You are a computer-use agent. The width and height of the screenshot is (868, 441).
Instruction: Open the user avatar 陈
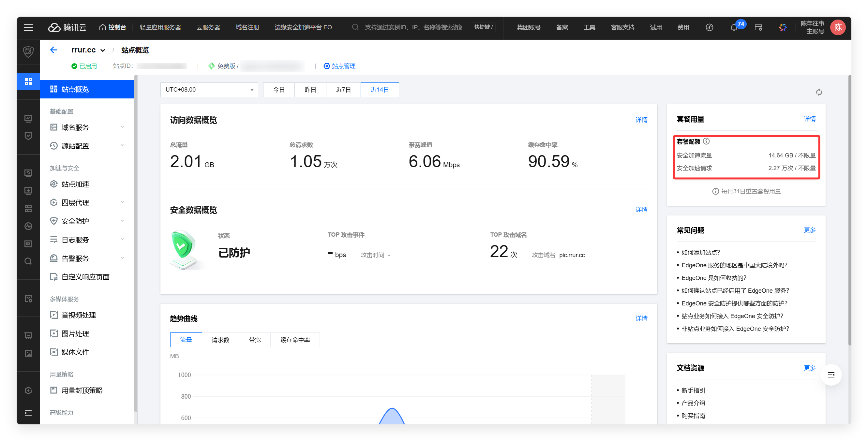(x=838, y=28)
